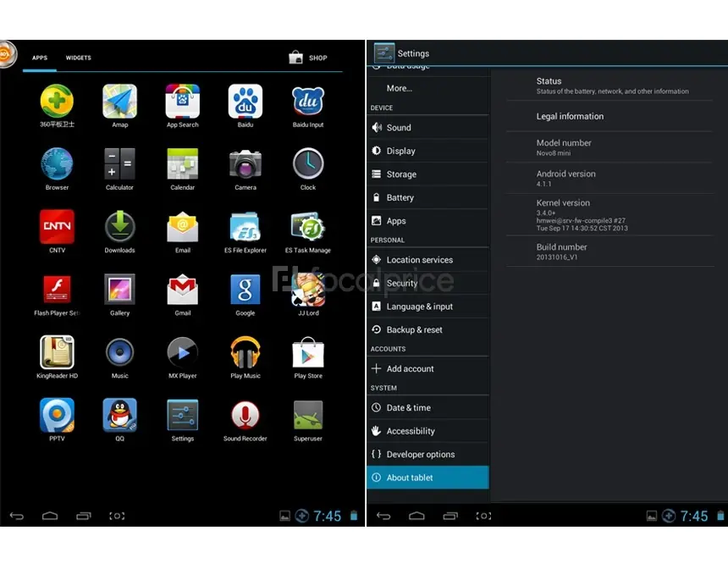This screenshot has height=564, width=728.
Task: Open the Calendar app
Action: tap(183, 163)
